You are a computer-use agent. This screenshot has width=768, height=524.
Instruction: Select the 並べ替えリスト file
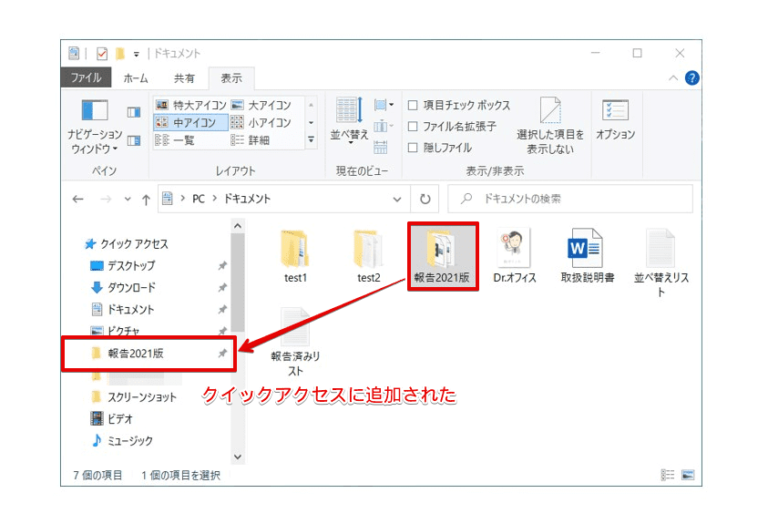coord(661,262)
